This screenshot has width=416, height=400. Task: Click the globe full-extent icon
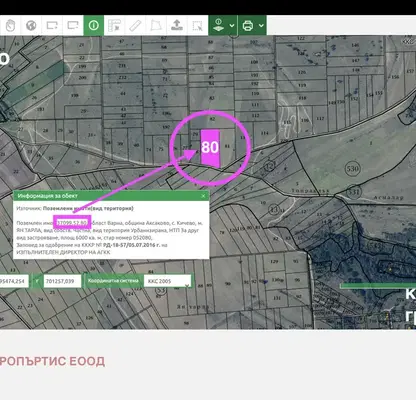click(x=31, y=25)
